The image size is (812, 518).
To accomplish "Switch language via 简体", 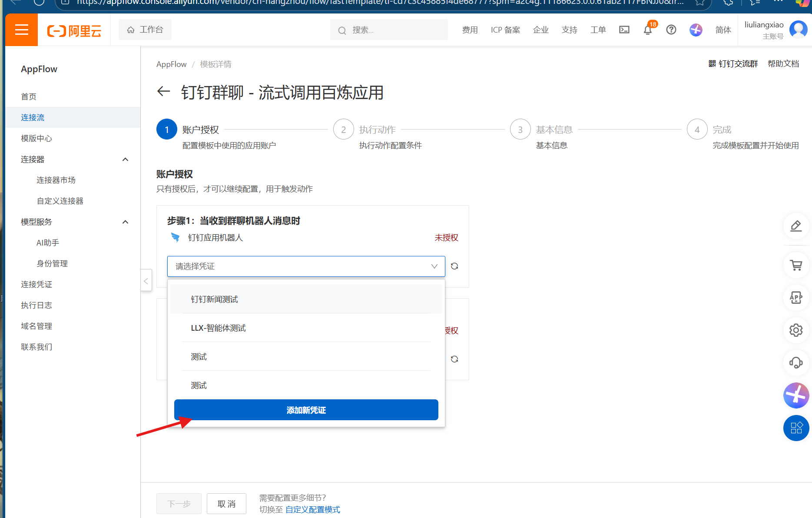I will [x=723, y=30].
